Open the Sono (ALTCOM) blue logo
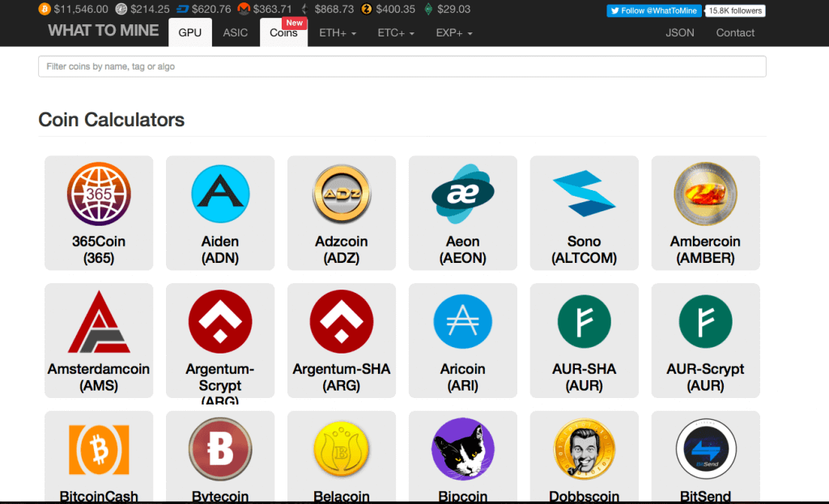Screen dimensions: 829x504 click(x=585, y=194)
